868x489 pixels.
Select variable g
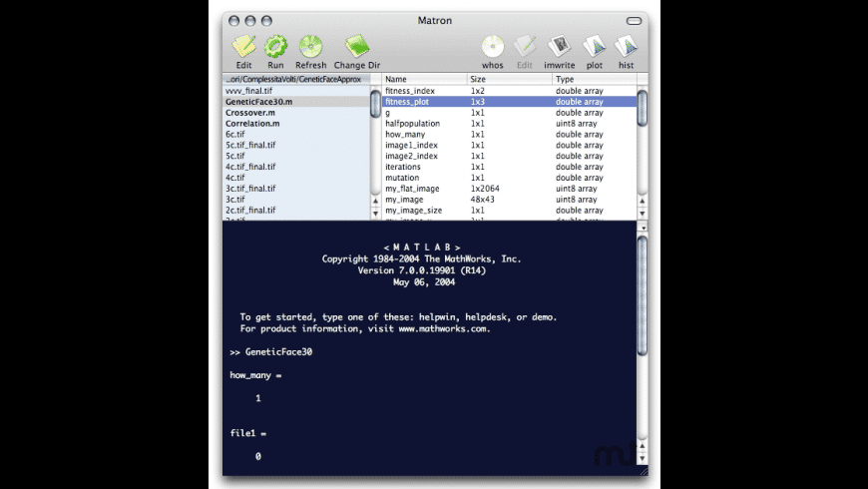(509, 113)
